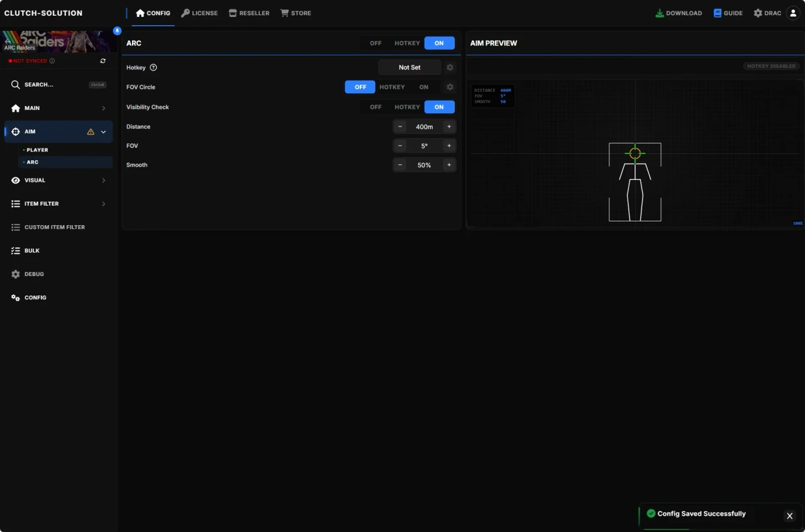The image size is (805, 532).
Task: Decrease Smooth with minus button
Action: tap(401, 165)
